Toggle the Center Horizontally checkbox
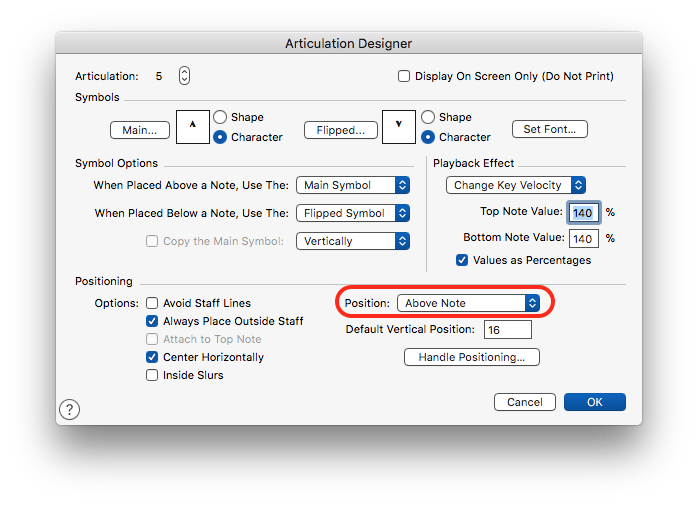The width and height of the screenshot is (698, 505). click(x=153, y=357)
